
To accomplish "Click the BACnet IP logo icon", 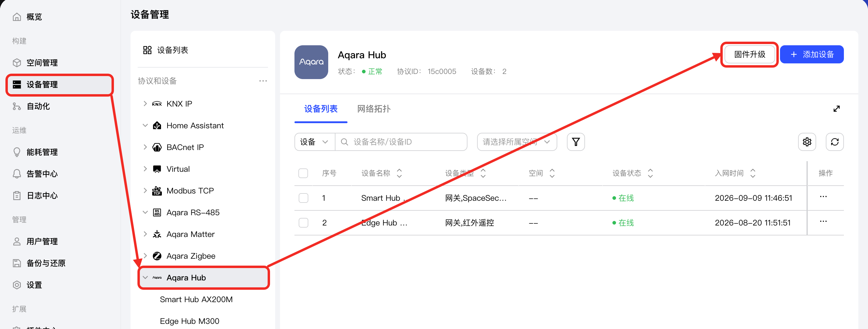I will [157, 148].
